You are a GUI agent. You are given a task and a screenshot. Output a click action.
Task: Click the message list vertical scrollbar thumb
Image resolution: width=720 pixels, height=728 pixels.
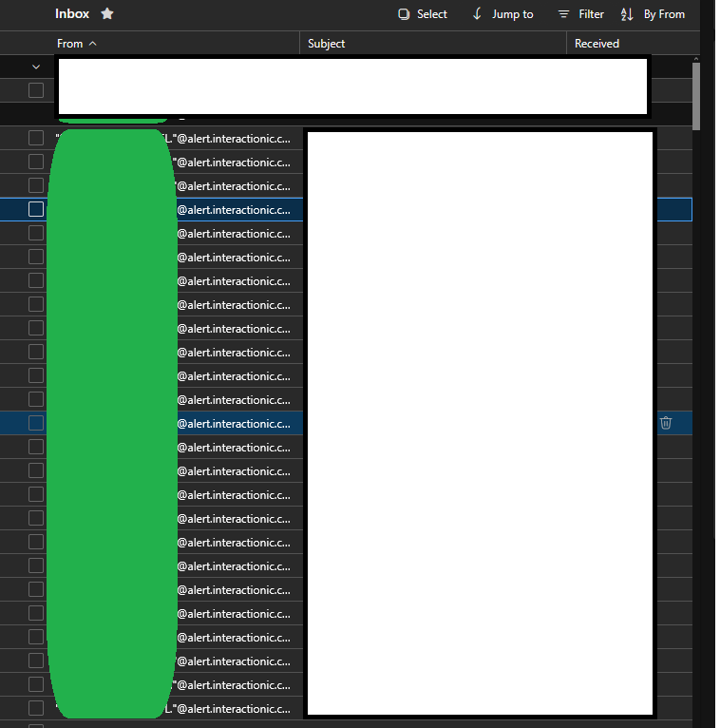[x=696, y=96]
